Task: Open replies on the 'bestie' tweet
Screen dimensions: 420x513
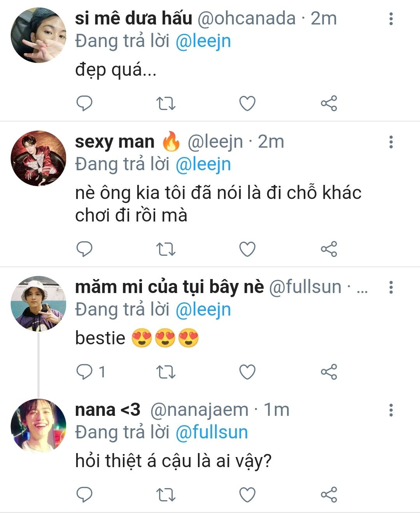Action: click(90, 372)
